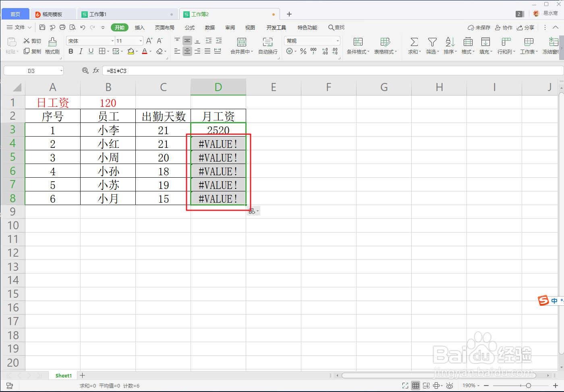The image size is (564, 392).
Task: Click the Print icon
Action: [x=62, y=27]
